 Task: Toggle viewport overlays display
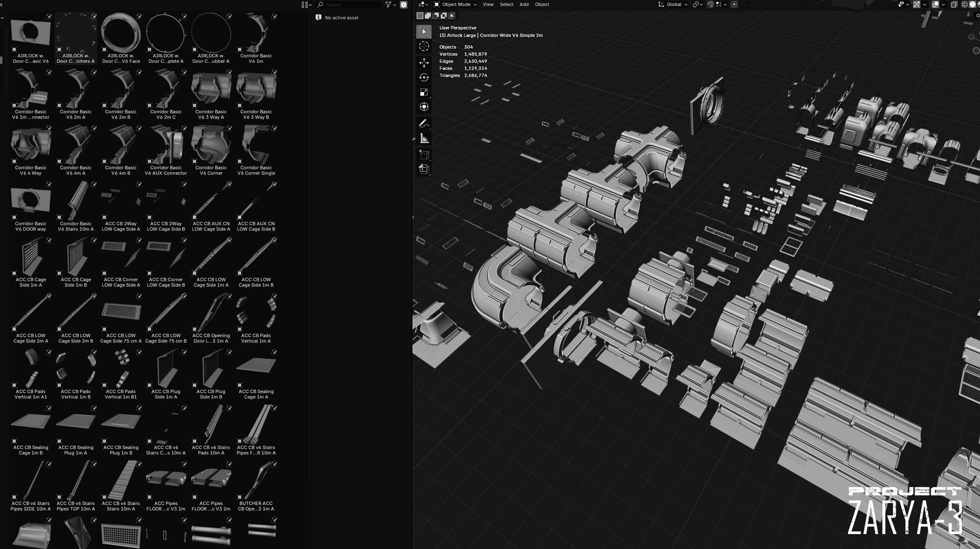[x=935, y=5]
